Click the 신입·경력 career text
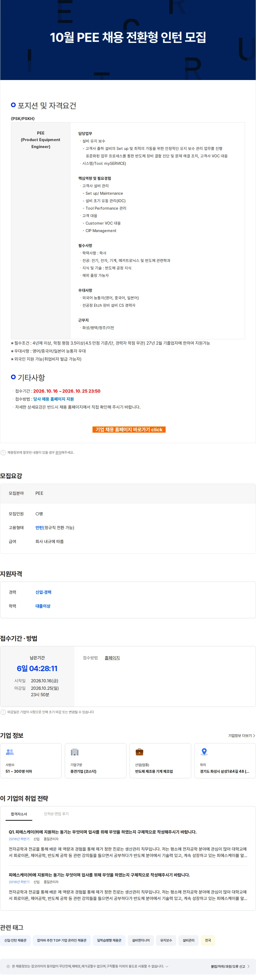Viewport: 256px width, 980px height. [x=43, y=592]
